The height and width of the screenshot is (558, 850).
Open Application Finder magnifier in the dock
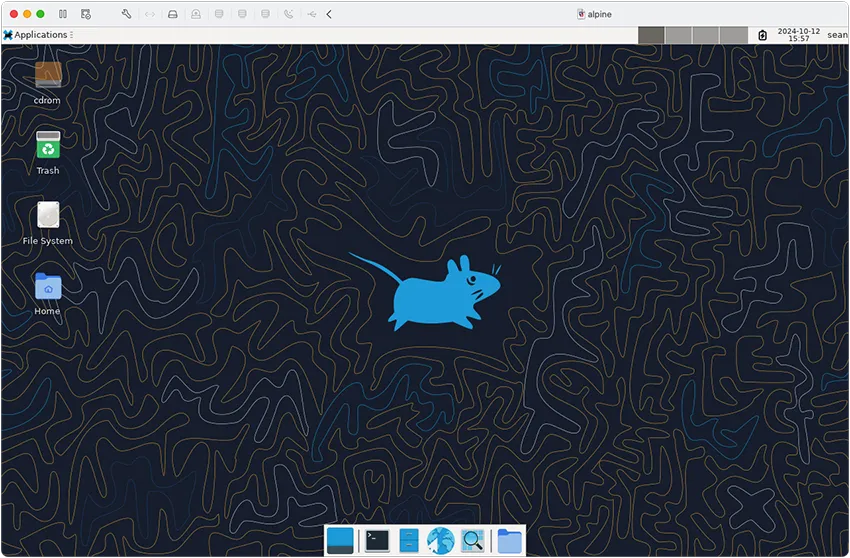(472, 541)
